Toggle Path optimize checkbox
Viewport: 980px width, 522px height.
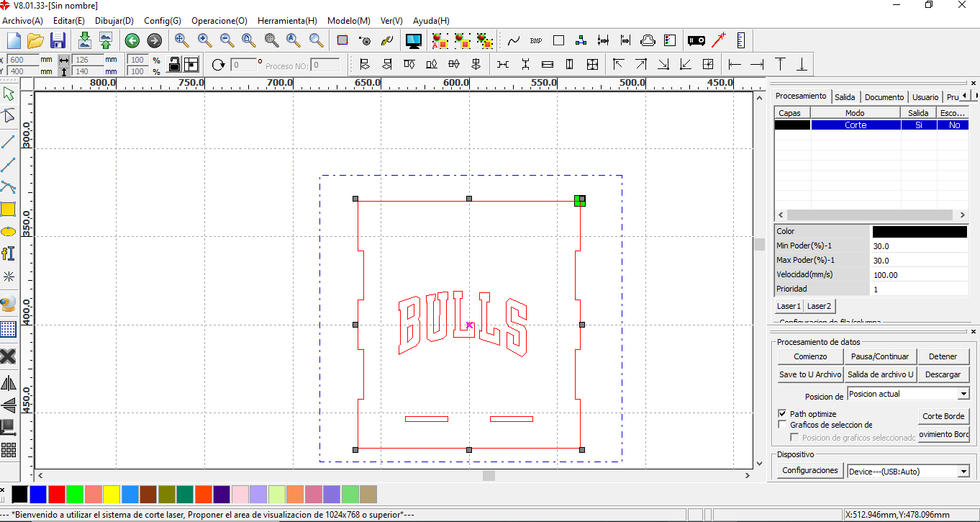click(783, 414)
